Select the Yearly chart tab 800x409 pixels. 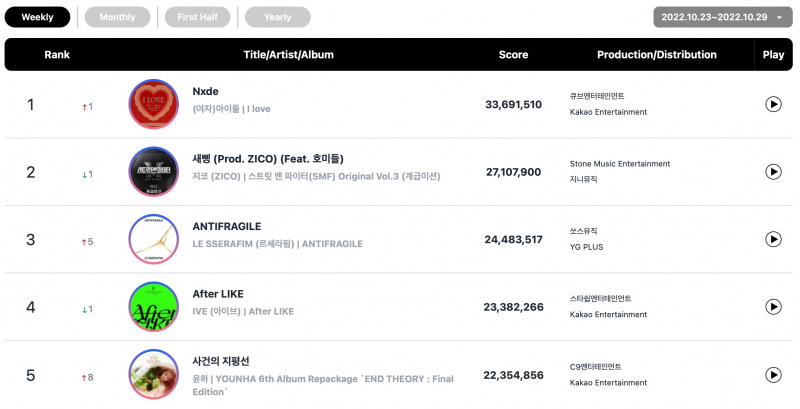[278, 17]
